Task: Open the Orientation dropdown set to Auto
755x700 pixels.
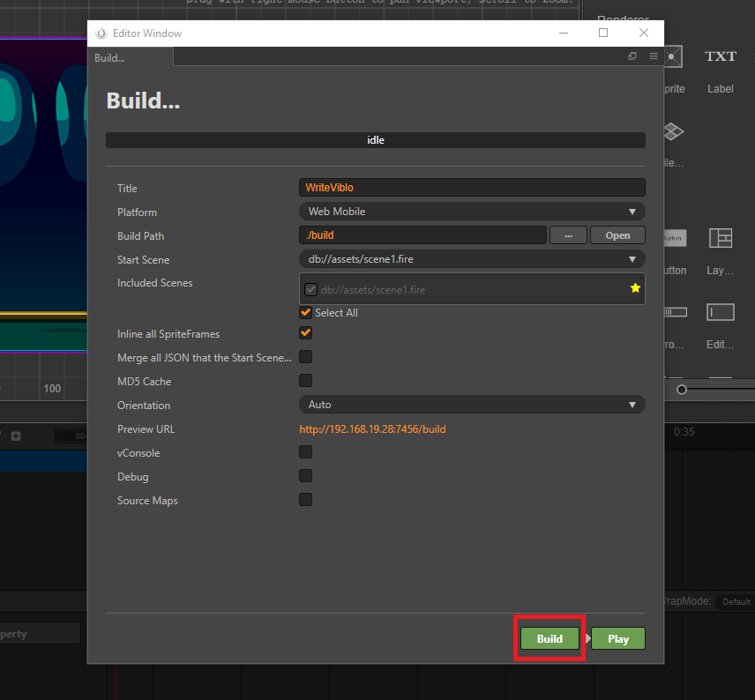Action: tap(472, 405)
